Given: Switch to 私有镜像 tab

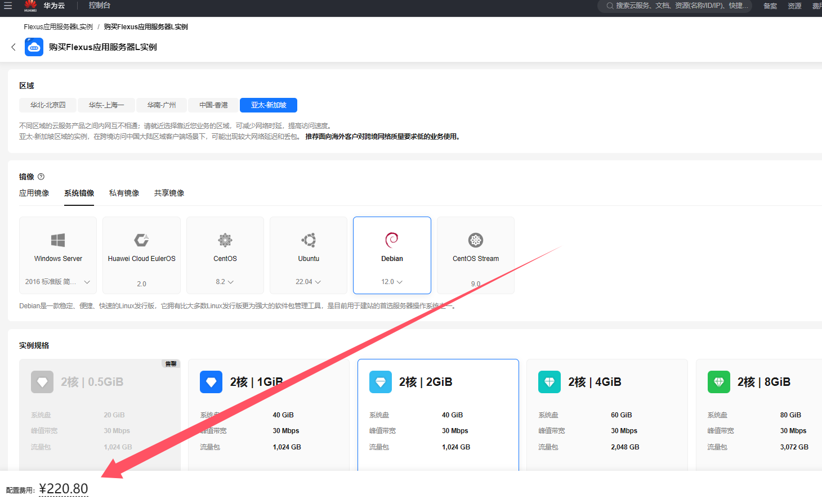Looking at the screenshot, I should [x=124, y=193].
